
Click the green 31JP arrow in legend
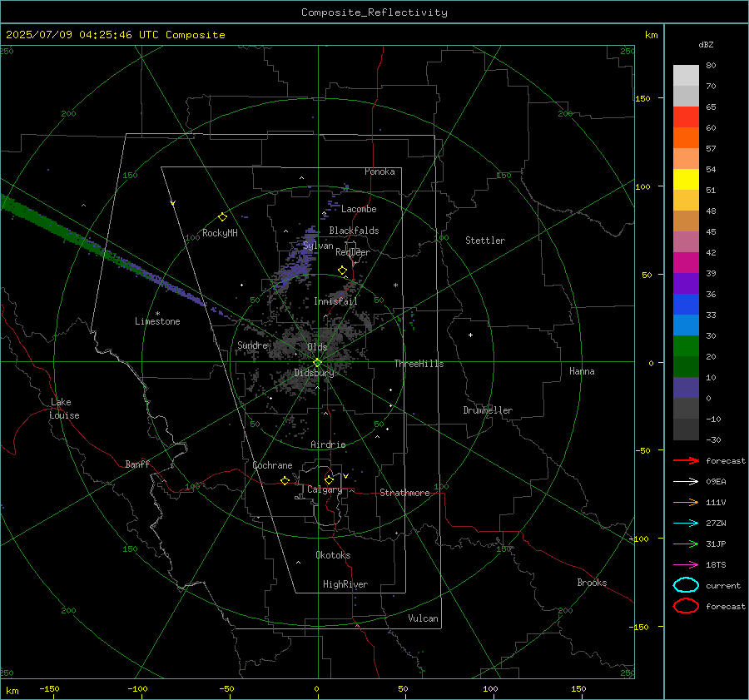tap(686, 544)
